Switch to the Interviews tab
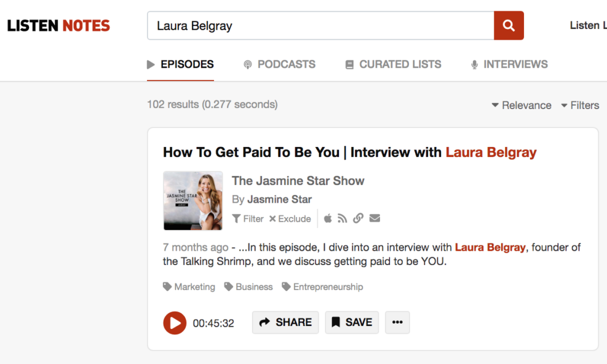The width and height of the screenshot is (607, 364). 509,65
